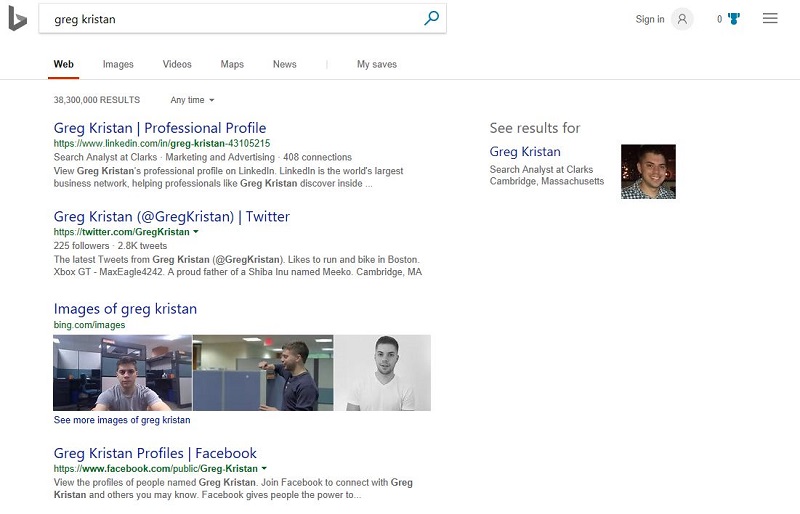Click the 38,300,000 RESULTS text
The height and width of the screenshot is (514, 800).
(97, 100)
